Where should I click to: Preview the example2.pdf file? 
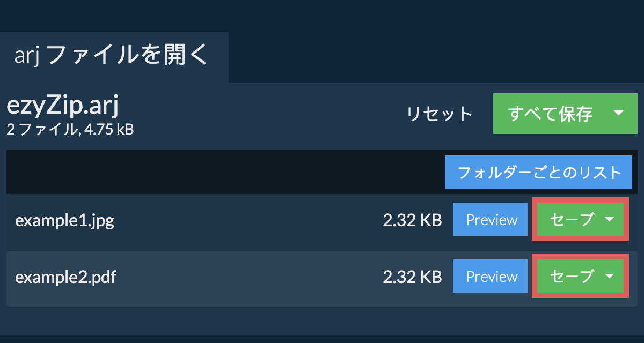(x=491, y=277)
